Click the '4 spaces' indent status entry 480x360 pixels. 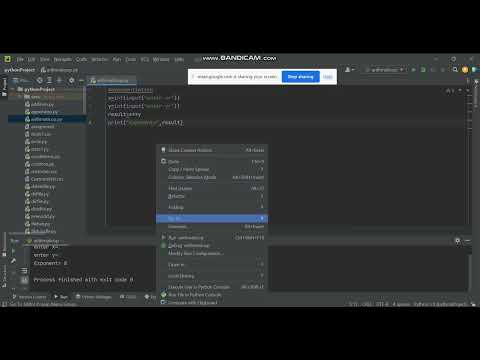click(401, 304)
